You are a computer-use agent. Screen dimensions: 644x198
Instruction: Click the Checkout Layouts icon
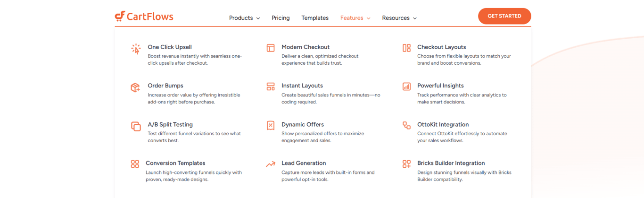pyautogui.click(x=406, y=48)
